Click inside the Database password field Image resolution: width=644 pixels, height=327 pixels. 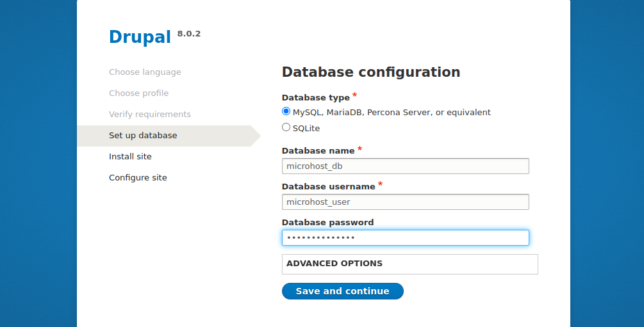coord(406,237)
